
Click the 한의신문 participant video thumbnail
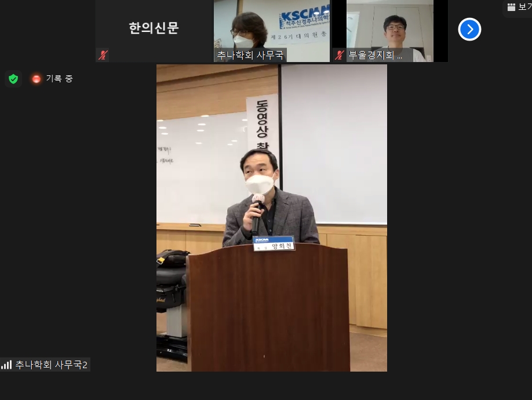coord(154,29)
